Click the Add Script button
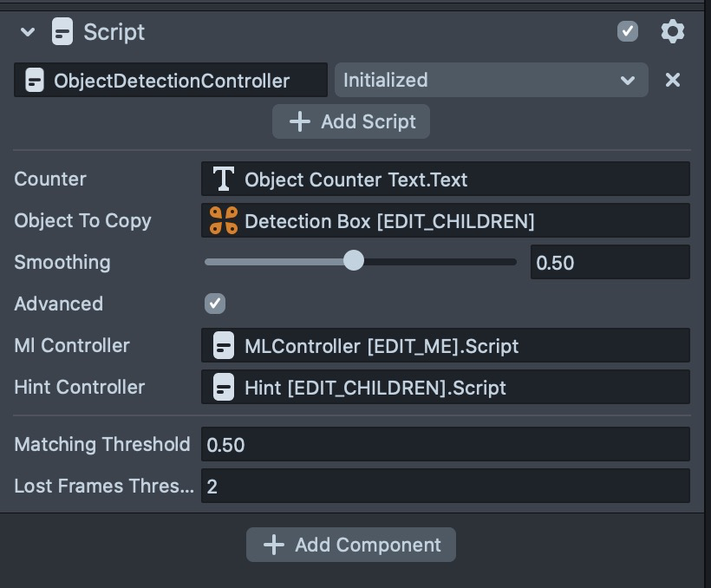This screenshot has height=588, width=711. 351,121
